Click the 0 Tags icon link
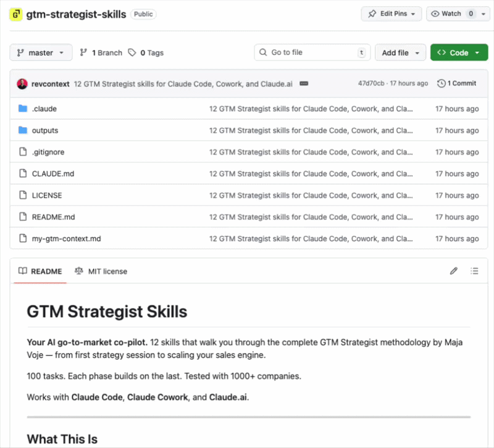 (x=146, y=53)
